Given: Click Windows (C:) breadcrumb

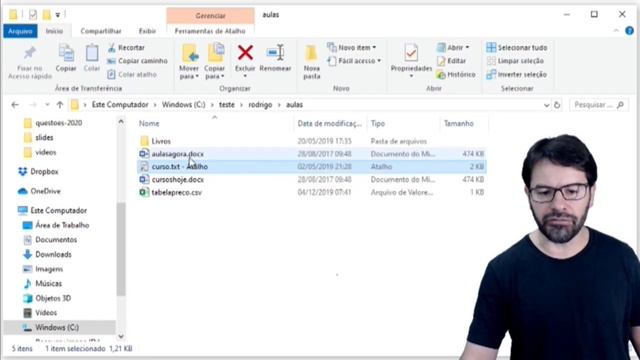Looking at the screenshot, I should tap(184, 105).
